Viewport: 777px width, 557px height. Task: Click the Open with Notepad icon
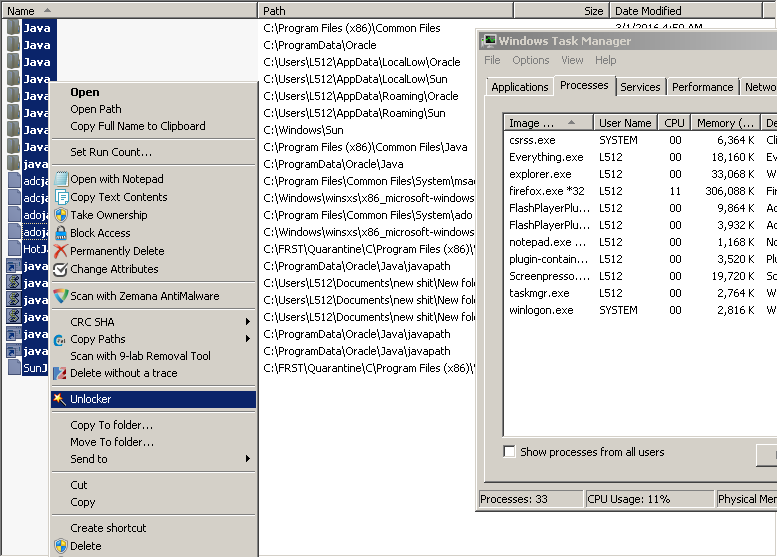click(x=61, y=179)
